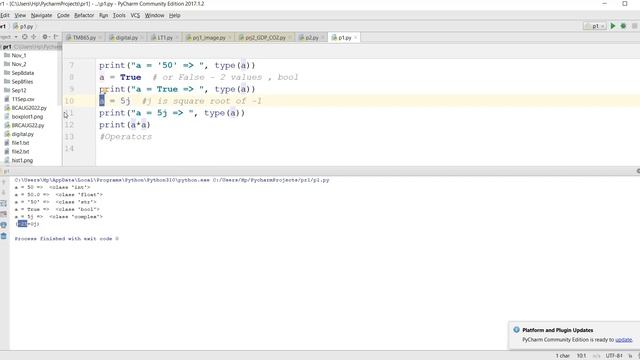Click the 10:1 cursor position in status bar
Screen dimensions: 640x360
point(581,356)
